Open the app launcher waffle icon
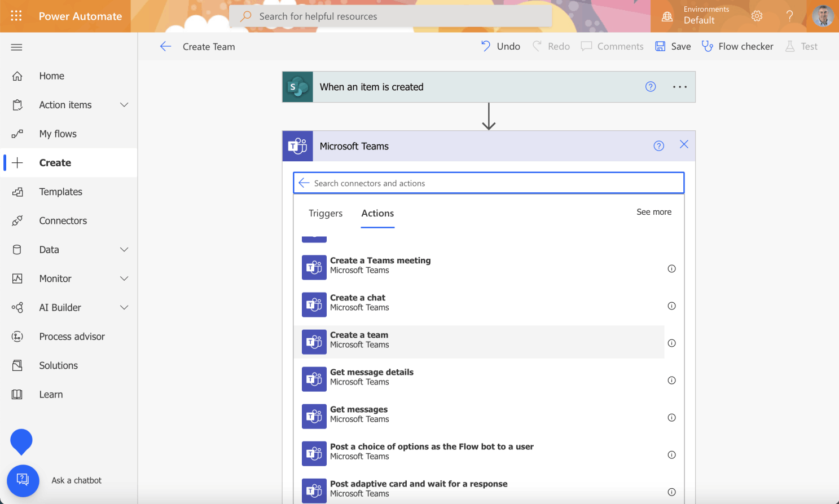 [16, 16]
